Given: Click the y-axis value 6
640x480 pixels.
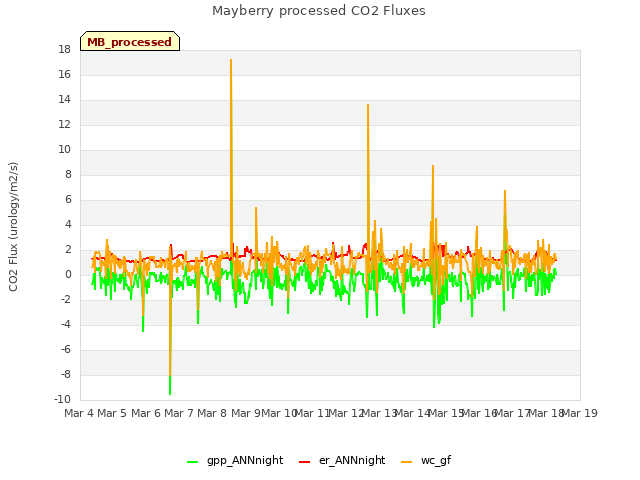Looking at the screenshot, I should (68, 200).
